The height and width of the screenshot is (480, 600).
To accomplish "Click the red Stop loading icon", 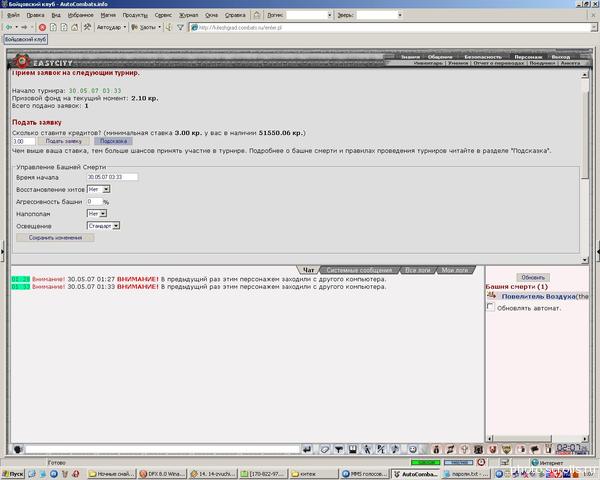I will click(42, 27).
